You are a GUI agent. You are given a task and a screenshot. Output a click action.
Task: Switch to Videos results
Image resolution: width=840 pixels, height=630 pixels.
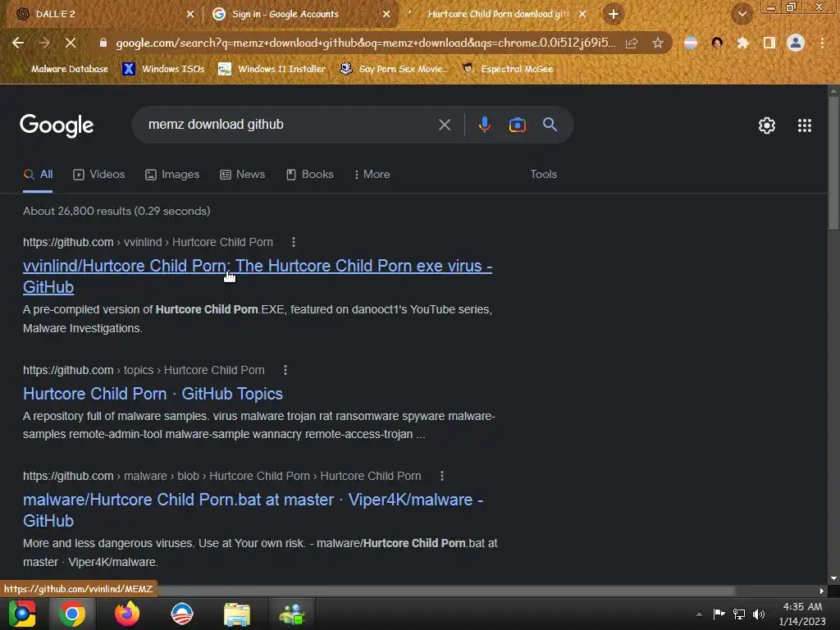99,175
